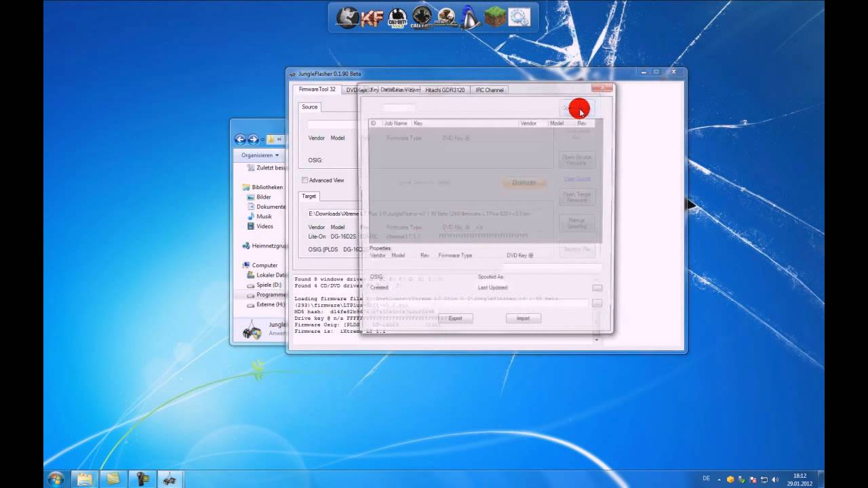The height and width of the screenshot is (488, 868).
Task: Click the Export button
Action: (455, 319)
